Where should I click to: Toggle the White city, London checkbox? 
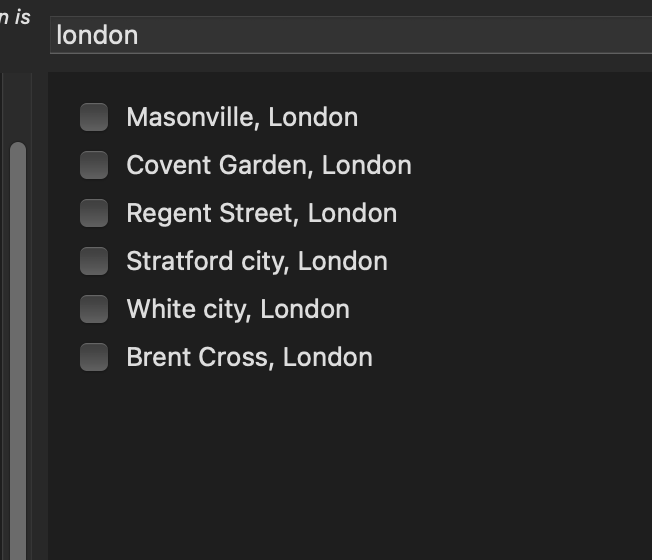(94, 309)
